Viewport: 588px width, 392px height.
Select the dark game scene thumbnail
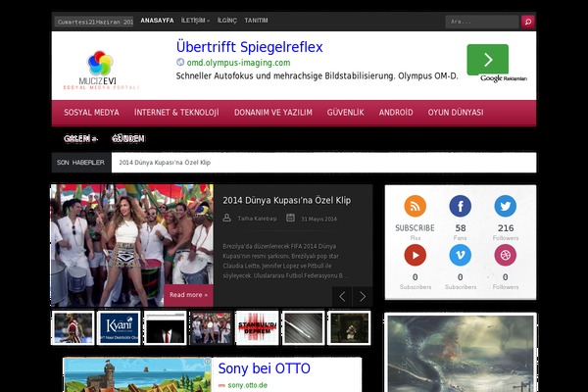pos(349,328)
